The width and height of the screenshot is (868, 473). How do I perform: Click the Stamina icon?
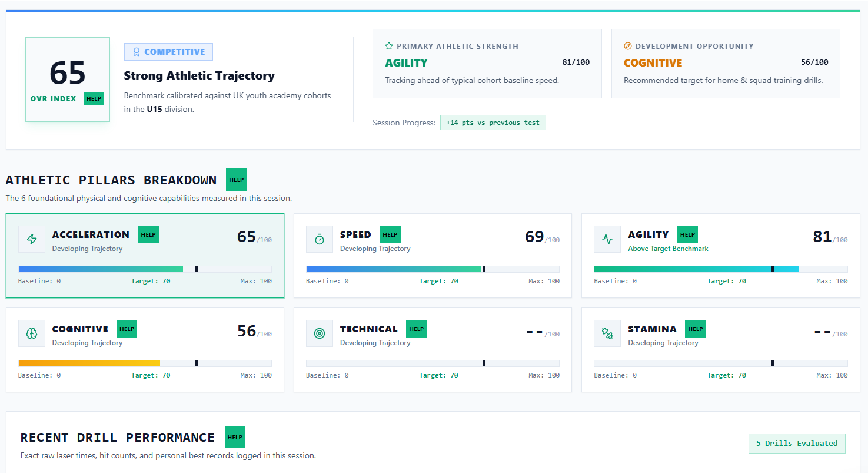pyautogui.click(x=607, y=333)
